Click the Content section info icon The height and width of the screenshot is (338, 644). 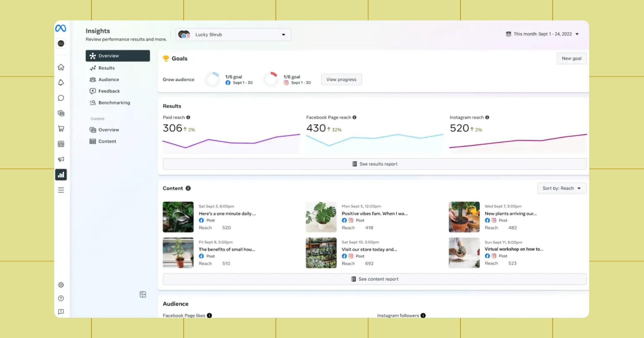[188, 188]
